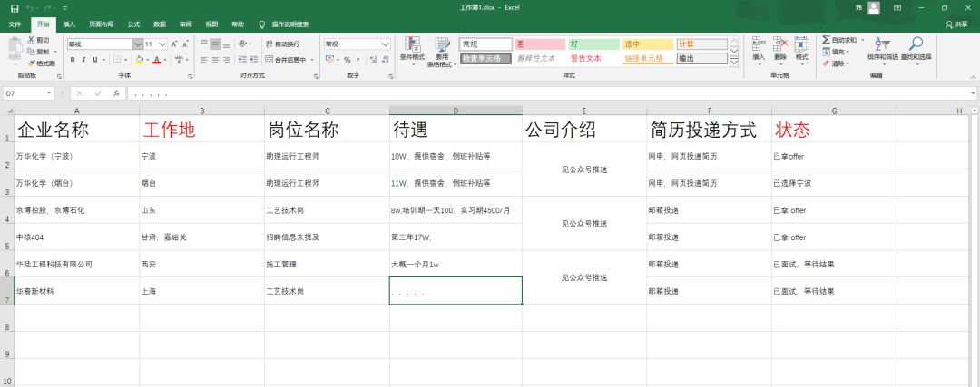This screenshot has width=980, height=387.
Task: Expand the number format dropdown (常规)
Action: coord(387,44)
